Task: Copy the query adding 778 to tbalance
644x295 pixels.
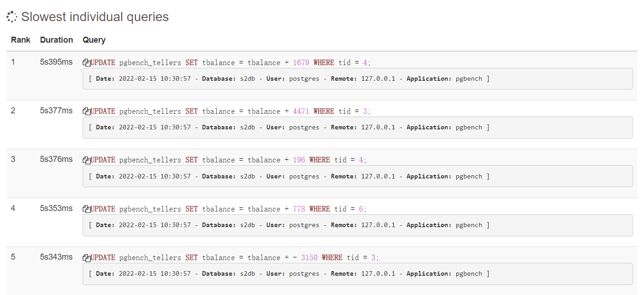Action: tap(86, 209)
